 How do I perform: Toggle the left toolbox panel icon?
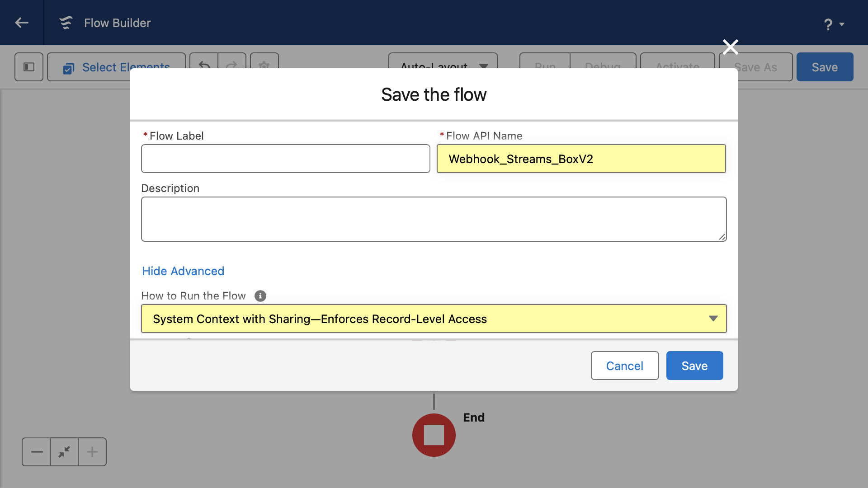point(29,67)
